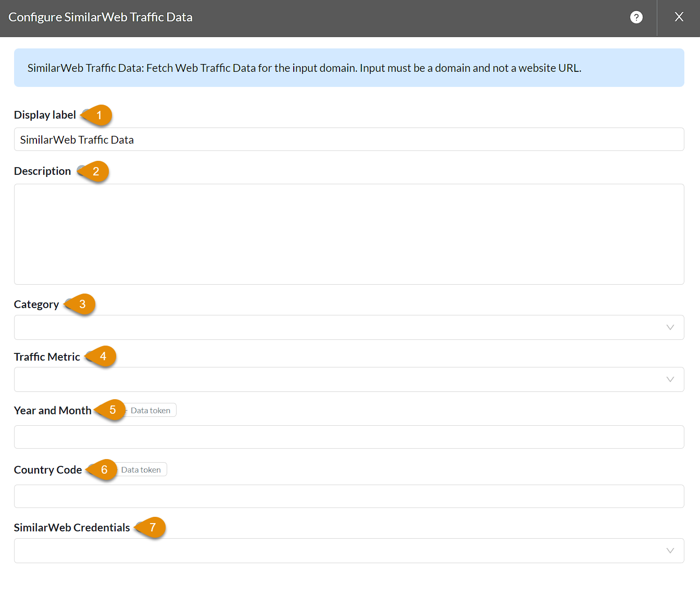
Task: Close the Configure SimilarWeb Traffic Data dialog
Action: (x=679, y=17)
